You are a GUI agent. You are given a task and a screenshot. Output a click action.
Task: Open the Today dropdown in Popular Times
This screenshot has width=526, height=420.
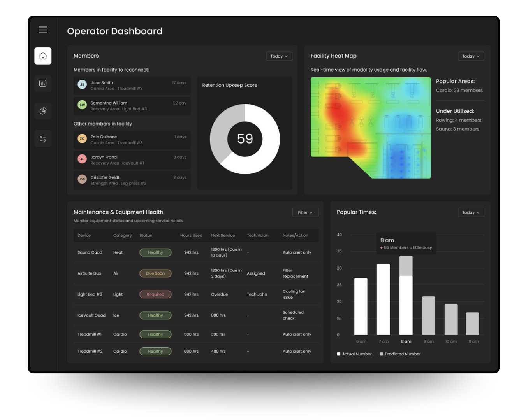[x=471, y=212]
